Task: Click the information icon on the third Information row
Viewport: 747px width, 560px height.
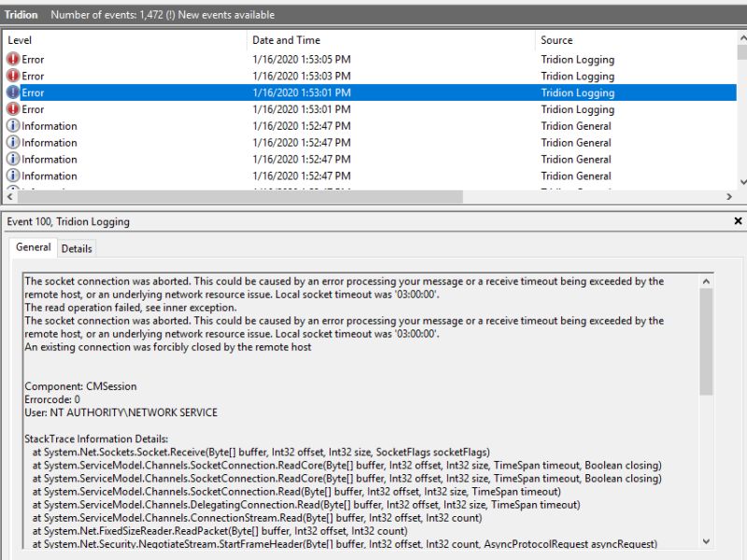Action: pyautogui.click(x=13, y=160)
